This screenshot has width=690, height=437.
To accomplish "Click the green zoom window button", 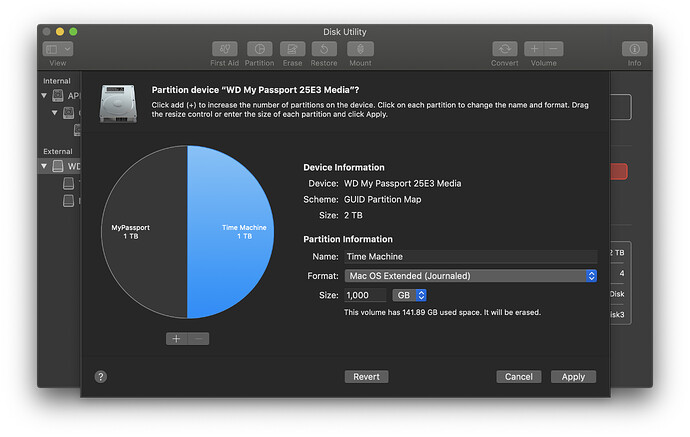I will [73, 32].
